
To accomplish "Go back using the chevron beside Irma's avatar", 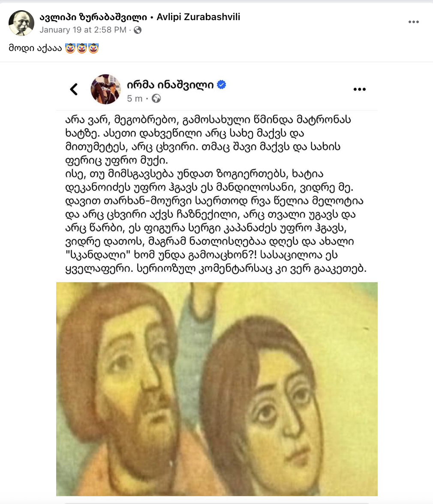I will coord(74,89).
